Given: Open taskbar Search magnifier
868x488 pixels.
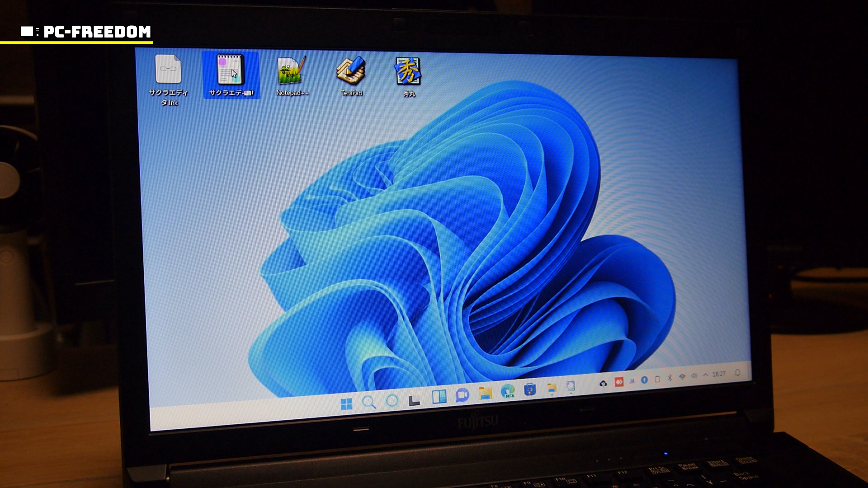Looking at the screenshot, I should [369, 402].
